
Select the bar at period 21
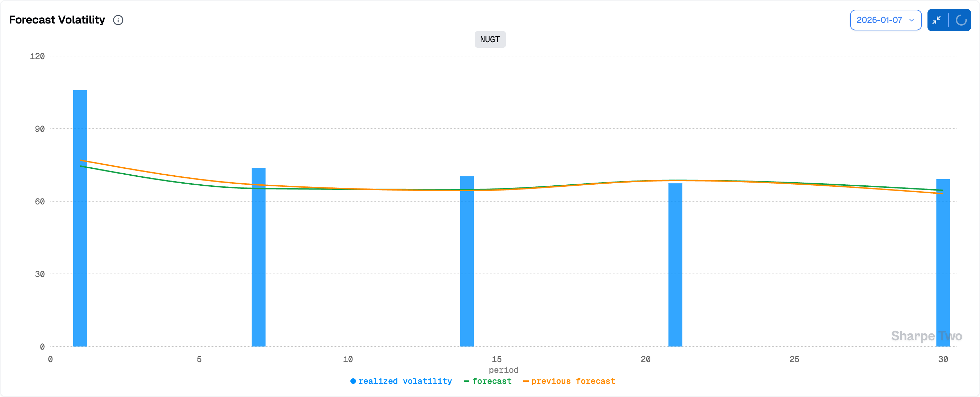tap(675, 265)
